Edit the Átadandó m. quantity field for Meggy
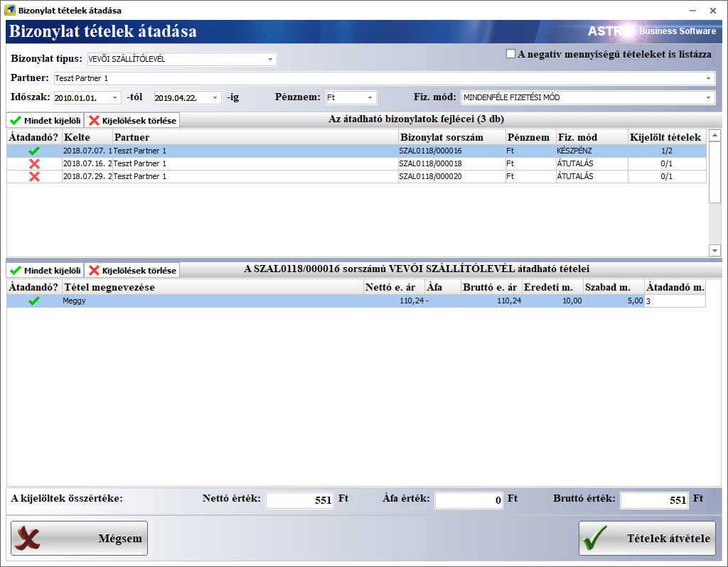Screen dimensions: 728x567 675,301
